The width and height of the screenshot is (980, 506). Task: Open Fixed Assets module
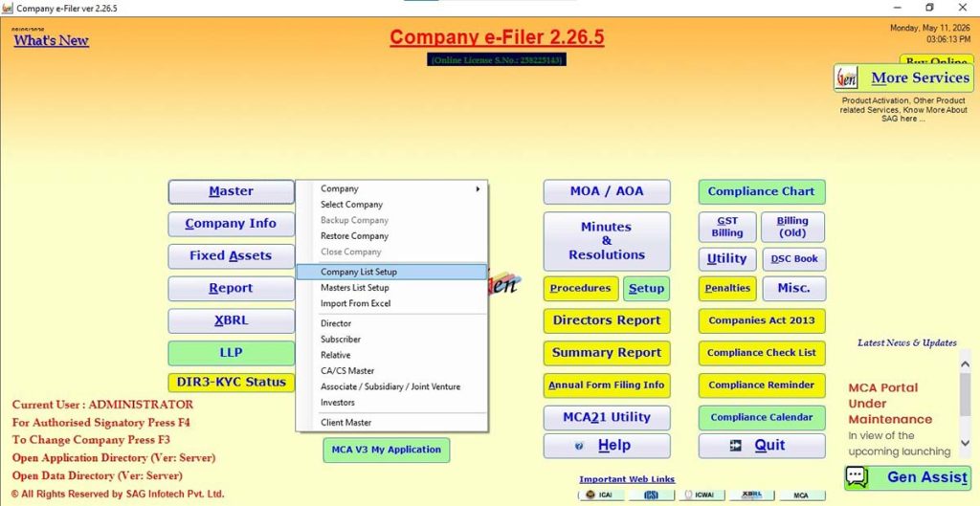[232, 256]
